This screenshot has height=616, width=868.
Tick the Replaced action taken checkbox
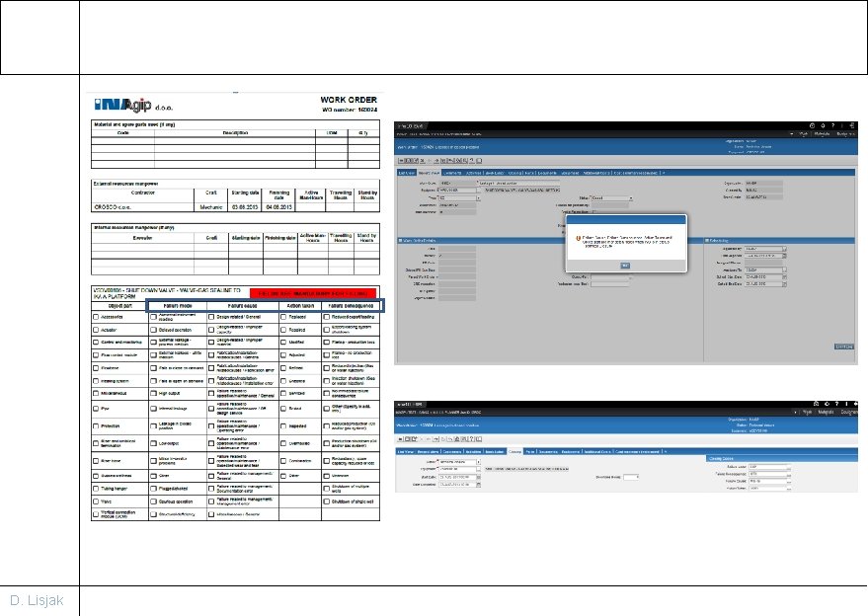click(x=283, y=317)
